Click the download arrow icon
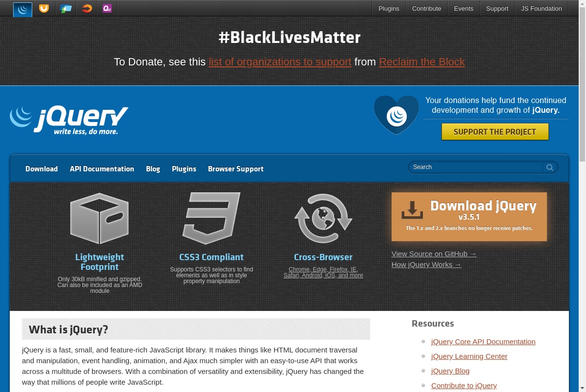Image resolution: width=586 pixels, height=392 pixels. 413,210
